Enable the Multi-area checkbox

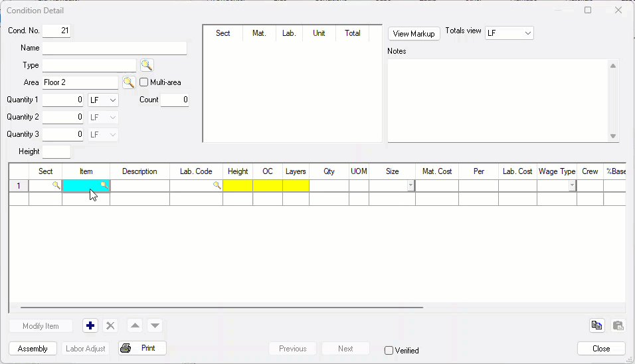[143, 82]
